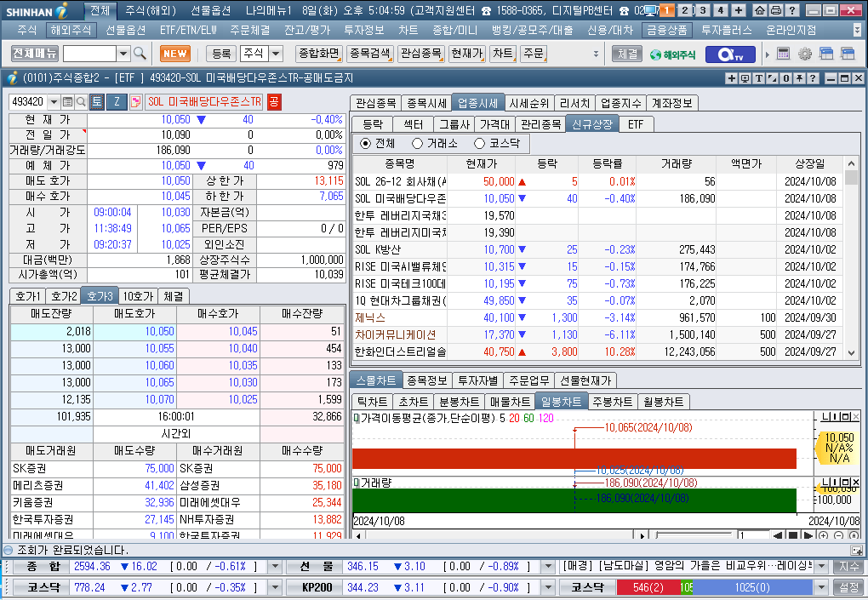Switch to the 투자자별 tab
868x600 pixels.
click(x=477, y=380)
